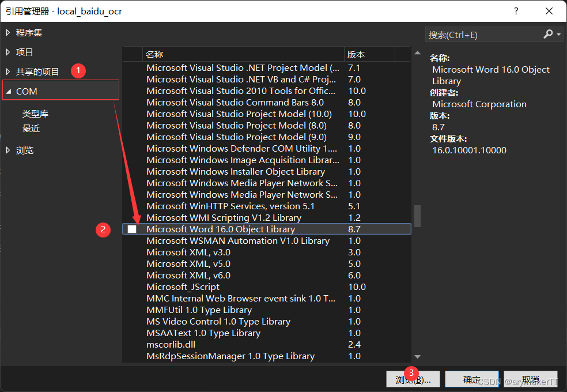The height and width of the screenshot is (392, 567).
Task: Select mscorlib.dll row
Action: tap(267, 345)
